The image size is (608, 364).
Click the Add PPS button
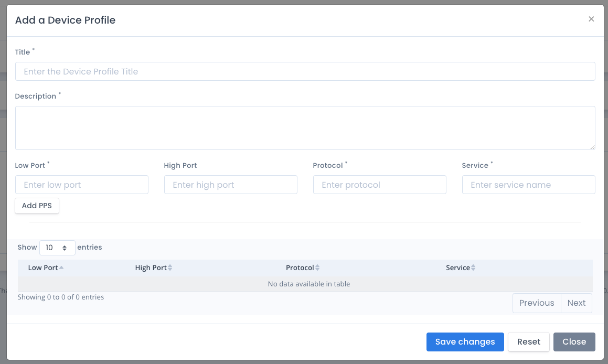(x=37, y=206)
